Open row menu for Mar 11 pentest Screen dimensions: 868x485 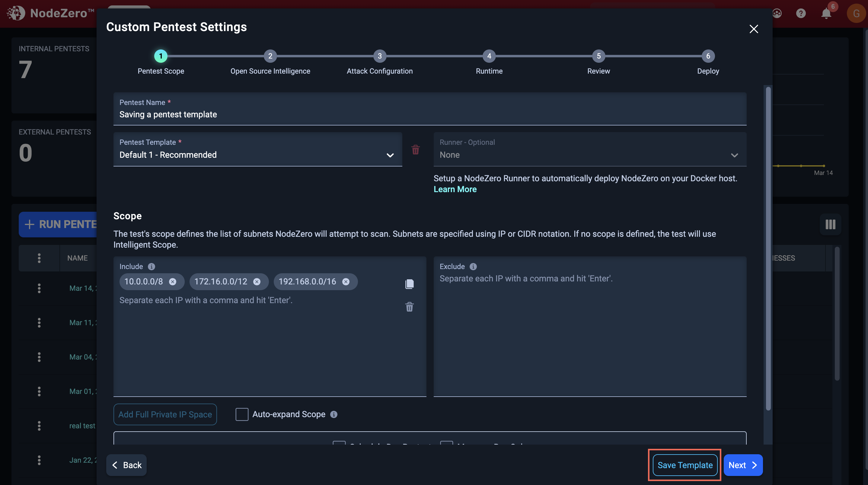pyautogui.click(x=39, y=323)
